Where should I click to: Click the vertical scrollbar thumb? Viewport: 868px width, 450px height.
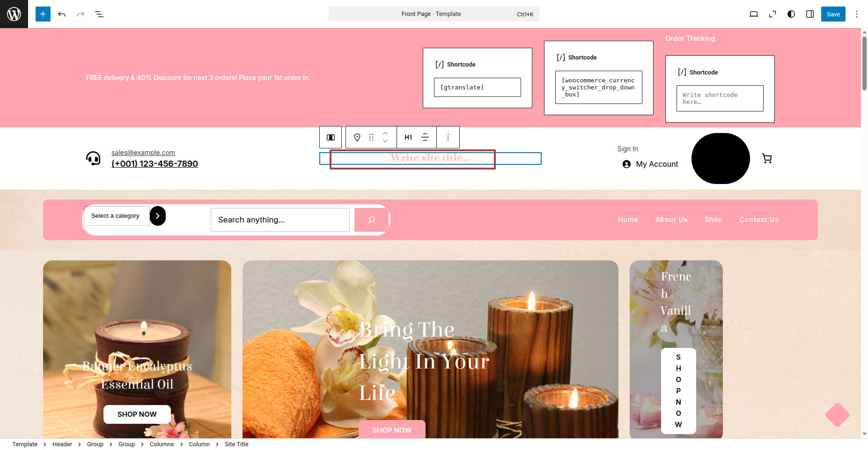(864, 63)
